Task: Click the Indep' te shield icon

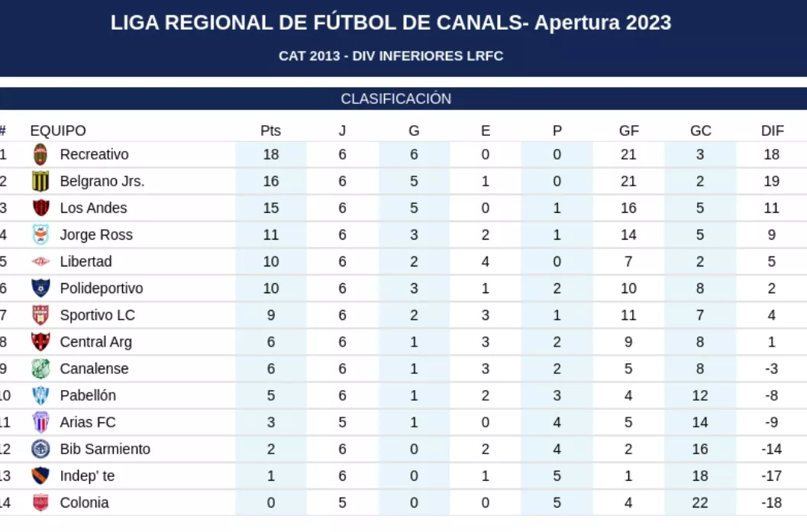Action: tap(40, 476)
